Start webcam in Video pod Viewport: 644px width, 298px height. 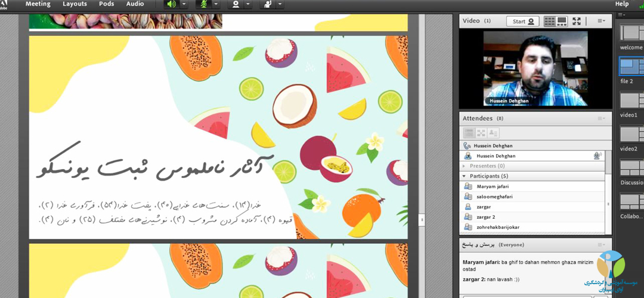[x=523, y=21]
